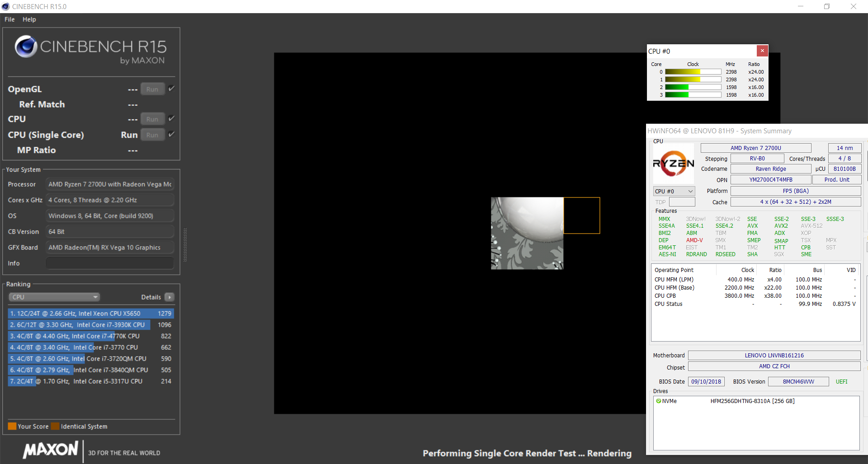The height and width of the screenshot is (464, 868).
Task: Restore down the Cinebench window
Action: [827, 6]
